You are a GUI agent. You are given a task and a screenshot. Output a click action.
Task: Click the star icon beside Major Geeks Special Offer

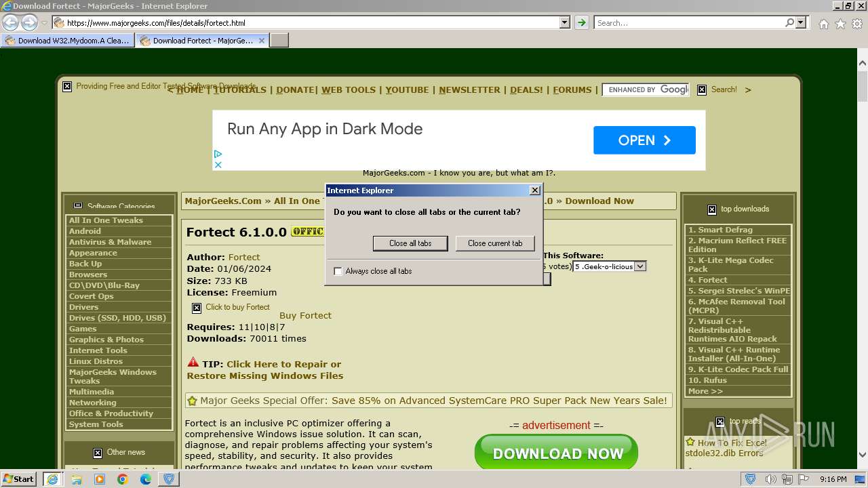[193, 401]
